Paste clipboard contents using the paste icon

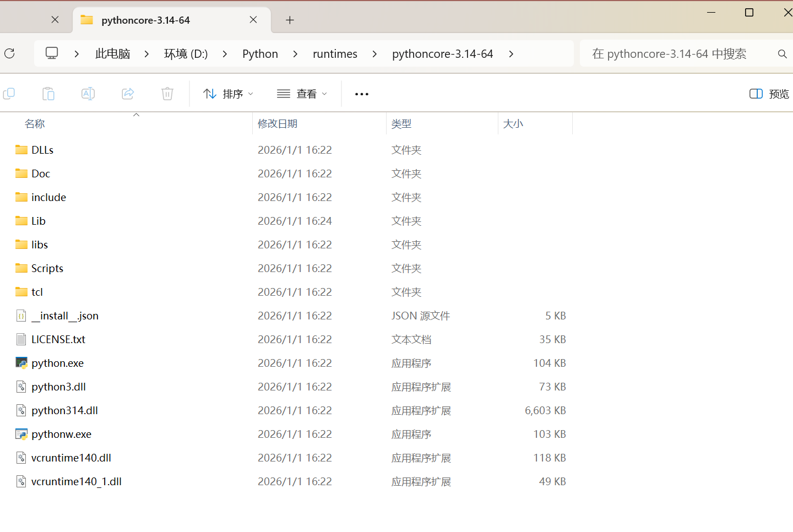point(48,94)
